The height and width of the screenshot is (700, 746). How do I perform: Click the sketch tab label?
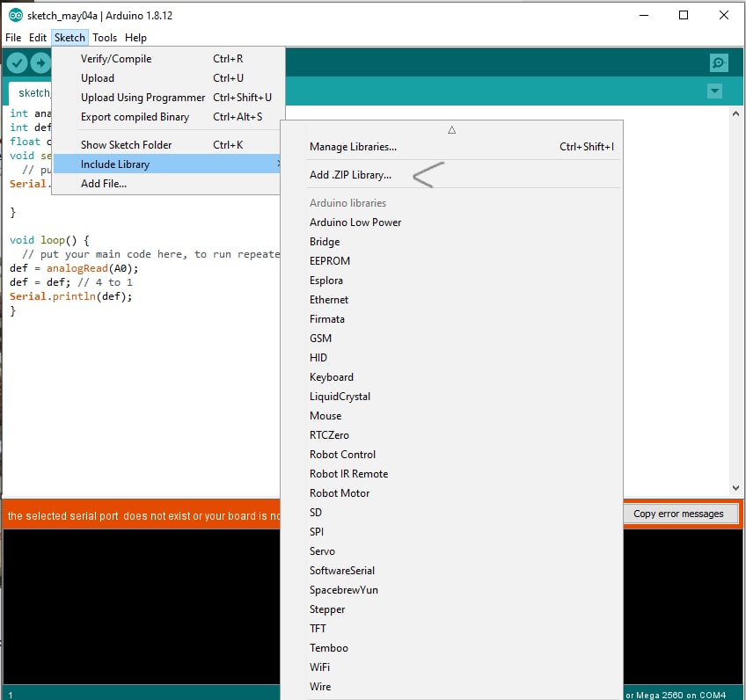point(33,92)
